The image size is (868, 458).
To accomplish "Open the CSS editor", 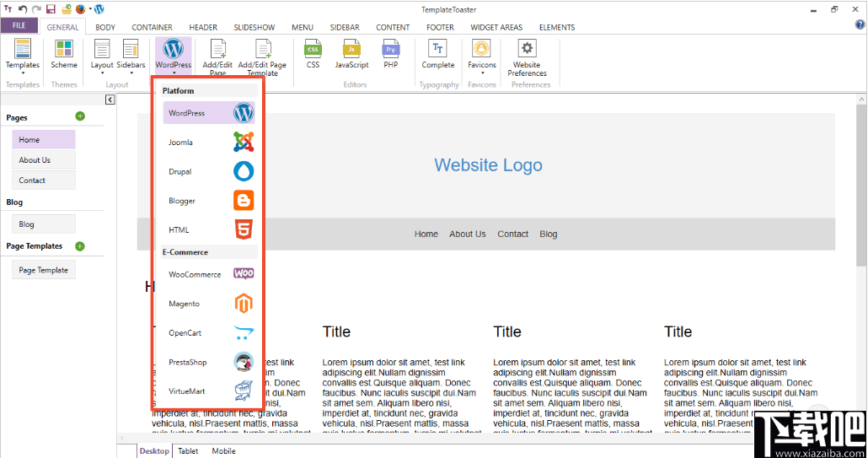I will click(313, 54).
